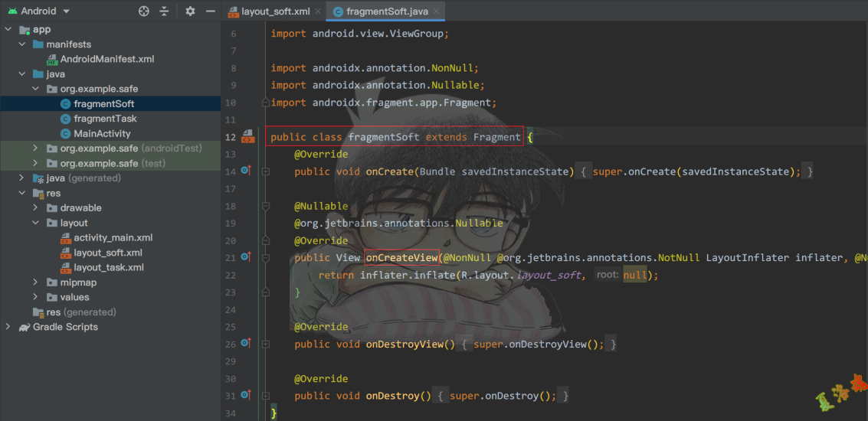The image size is (868, 421).
Task: Click the Select Opened File target icon
Action: tap(143, 11)
